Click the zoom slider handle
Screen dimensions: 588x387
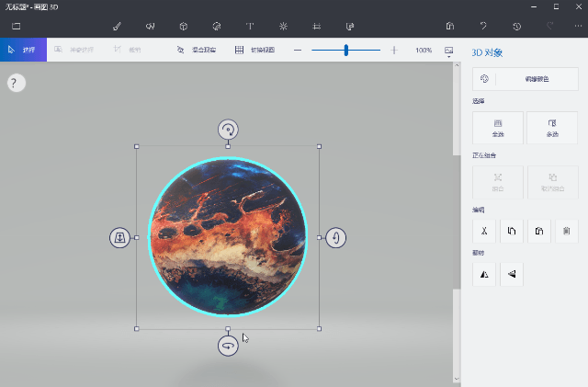(x=346, y=50)
